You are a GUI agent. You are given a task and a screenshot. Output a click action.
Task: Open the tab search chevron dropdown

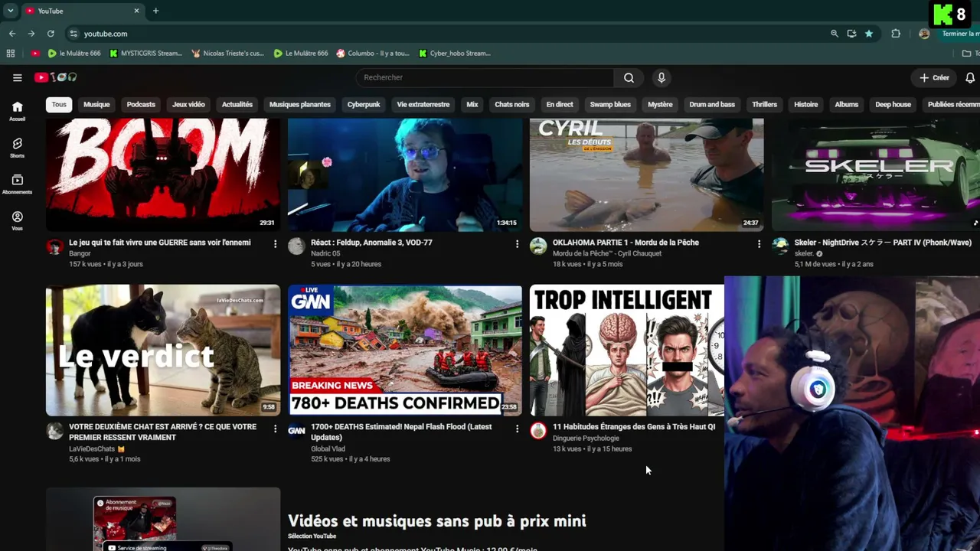click(11, 11)
